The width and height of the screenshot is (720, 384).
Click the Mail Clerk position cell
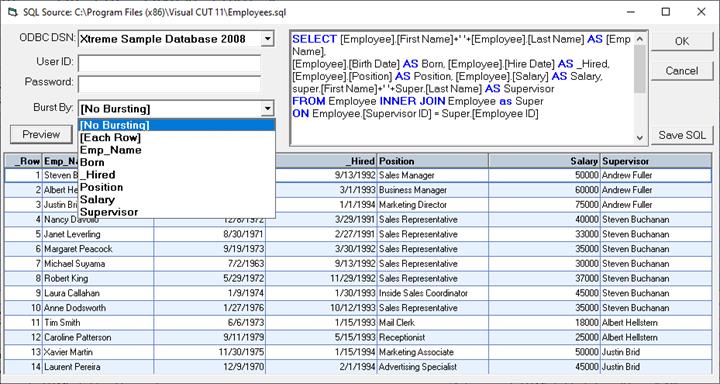tap(433, 322)
